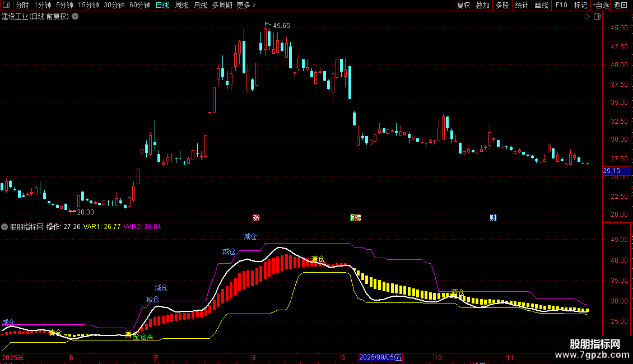Click the 42.50 price axis label
Screen dimensions: 633x364
tap(619, 47)
